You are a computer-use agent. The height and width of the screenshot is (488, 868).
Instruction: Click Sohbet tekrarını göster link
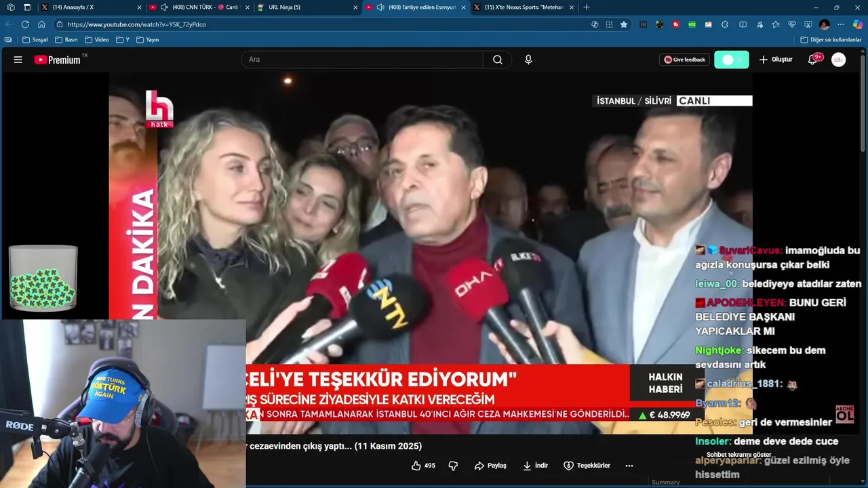tap(738, 455)
